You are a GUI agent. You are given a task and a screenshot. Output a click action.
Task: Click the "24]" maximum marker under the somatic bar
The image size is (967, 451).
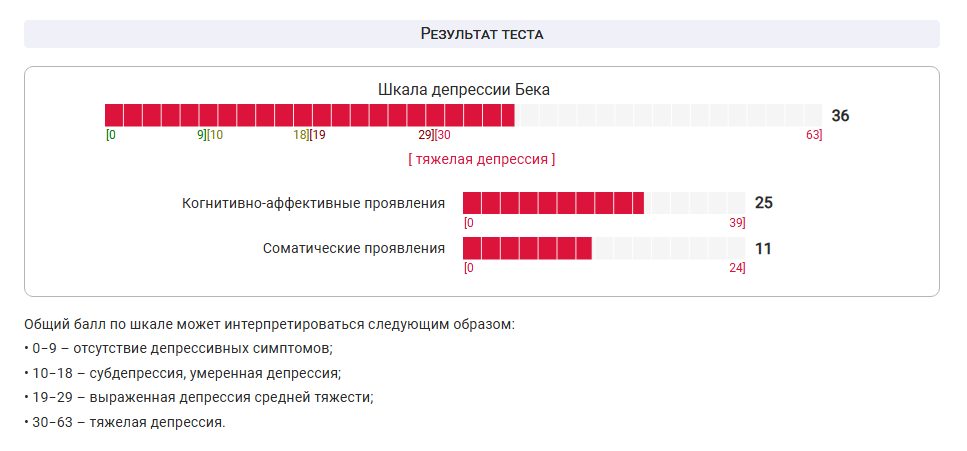coord(738,268)
